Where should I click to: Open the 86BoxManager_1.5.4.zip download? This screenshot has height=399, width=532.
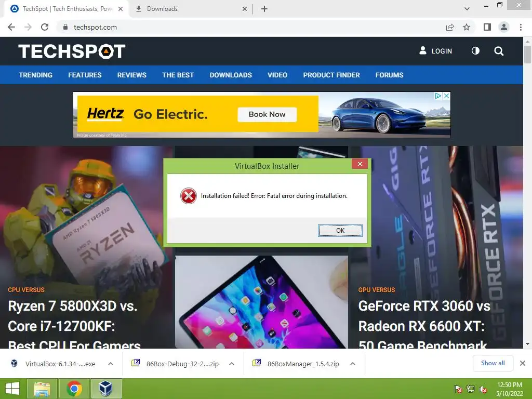coord(296,364)
